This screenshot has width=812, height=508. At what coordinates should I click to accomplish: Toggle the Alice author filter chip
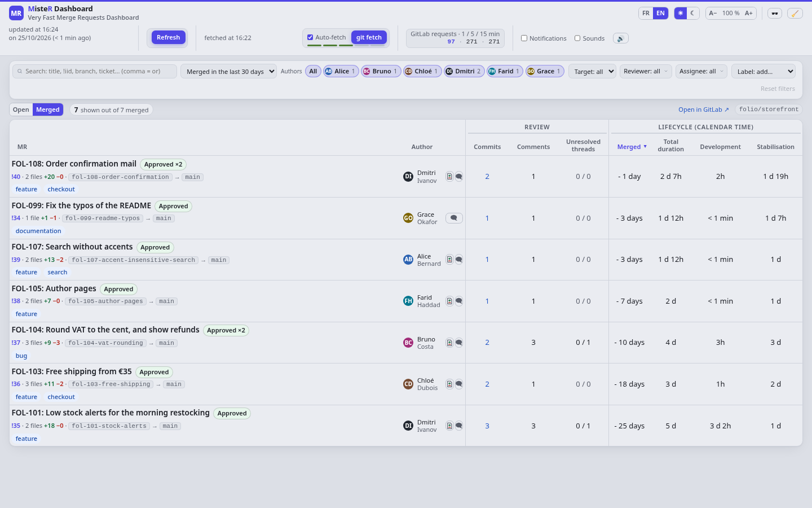pos(341,71)
